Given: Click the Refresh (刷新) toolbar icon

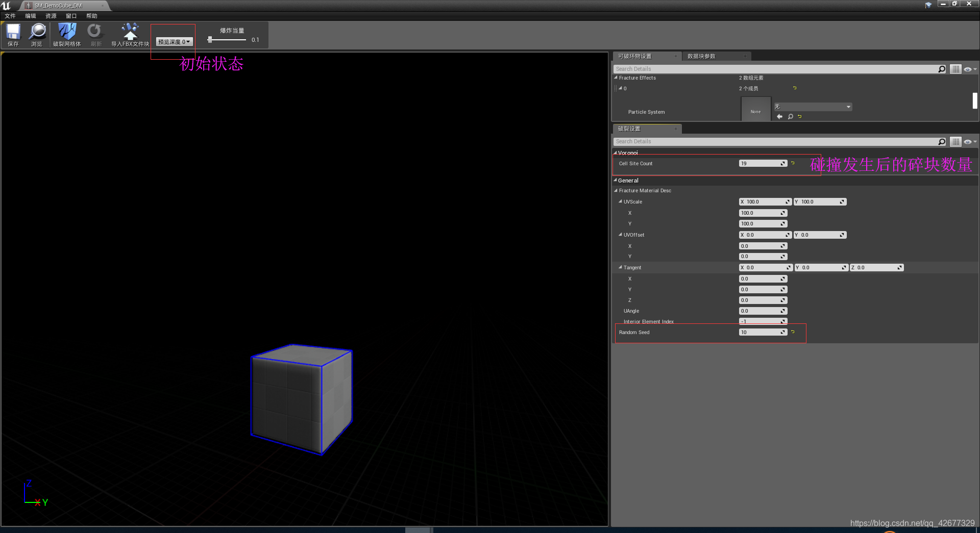Looking at the screenshot, I should 95,35.
